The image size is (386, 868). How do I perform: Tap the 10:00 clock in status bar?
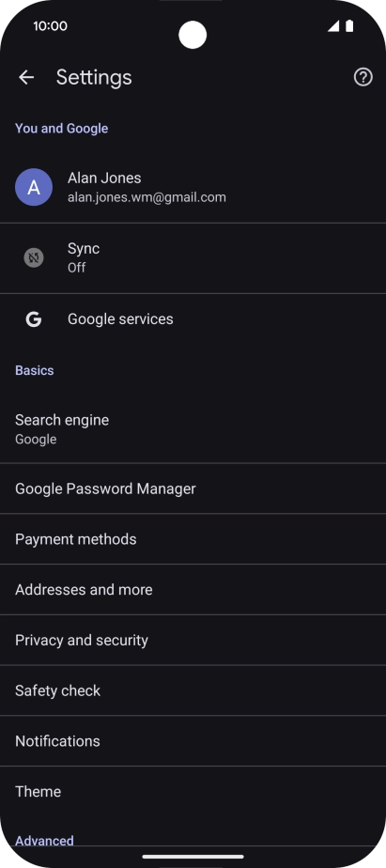50,26
